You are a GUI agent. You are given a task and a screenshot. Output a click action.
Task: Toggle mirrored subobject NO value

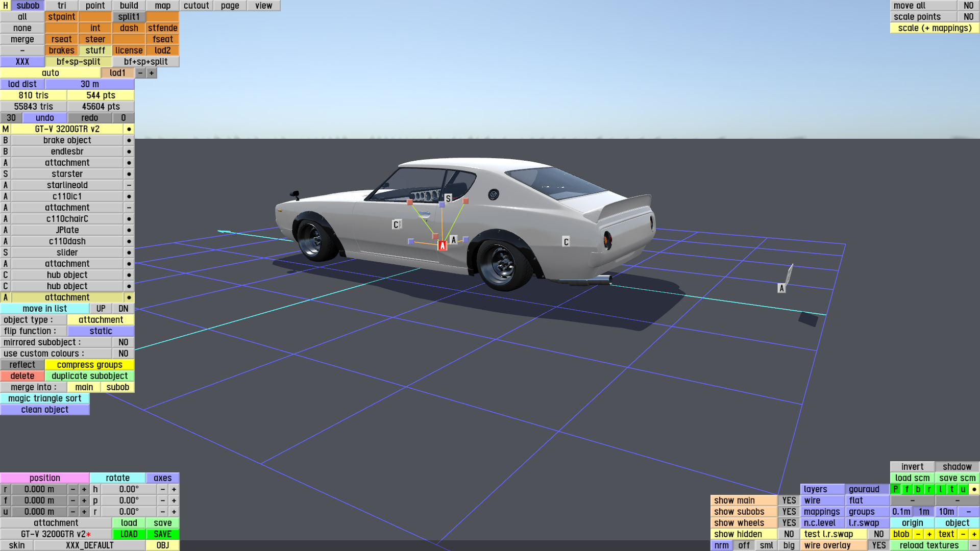(123, 342)
